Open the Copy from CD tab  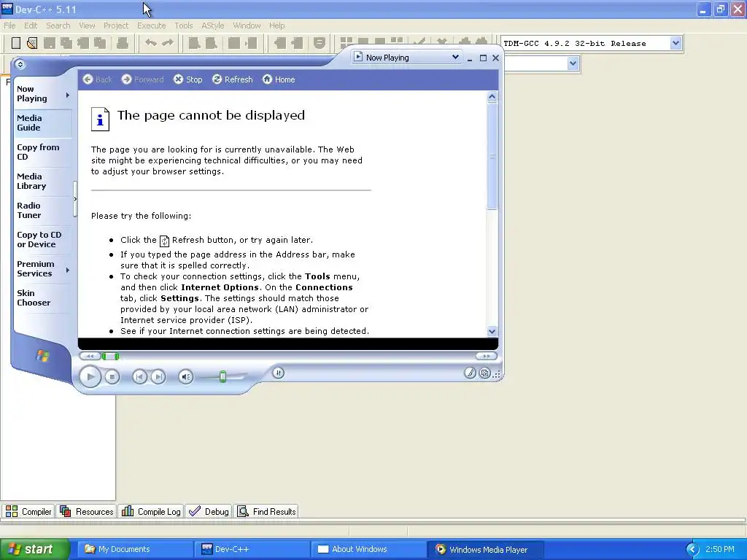coord(43,152)
